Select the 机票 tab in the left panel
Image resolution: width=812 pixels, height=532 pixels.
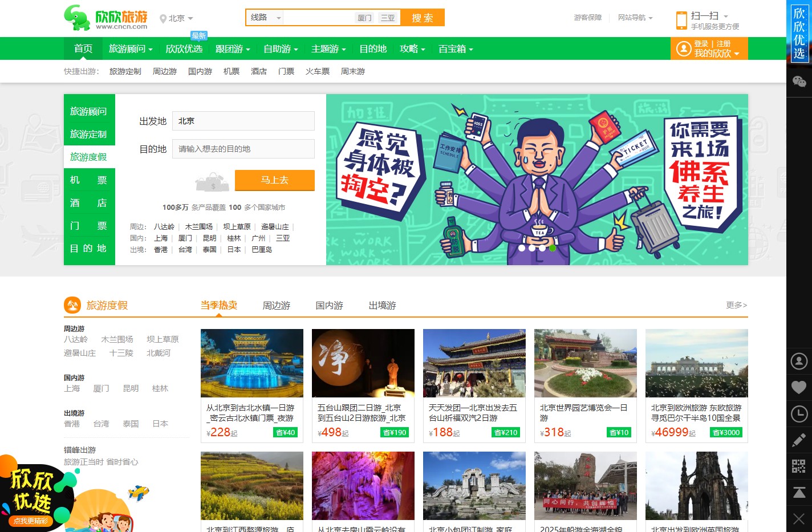point(90,180)
